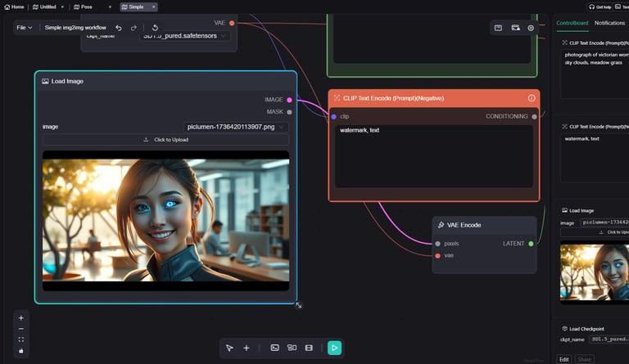Redo the workflow action

133,28
